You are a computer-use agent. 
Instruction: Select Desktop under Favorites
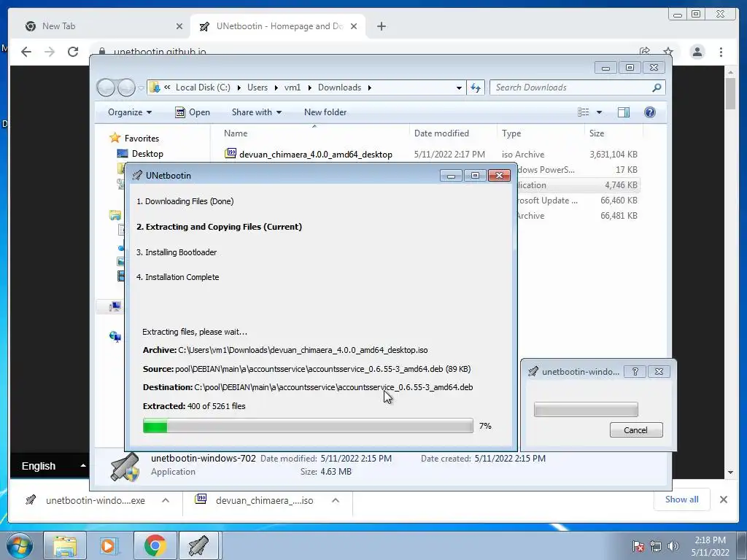tap(147, 154)
